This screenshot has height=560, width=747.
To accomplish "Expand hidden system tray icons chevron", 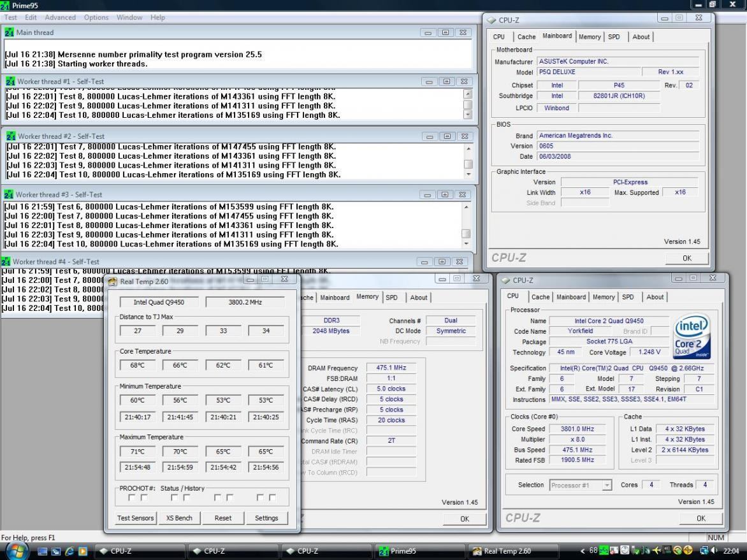I will pyautogui.click(x=582, y=551).
